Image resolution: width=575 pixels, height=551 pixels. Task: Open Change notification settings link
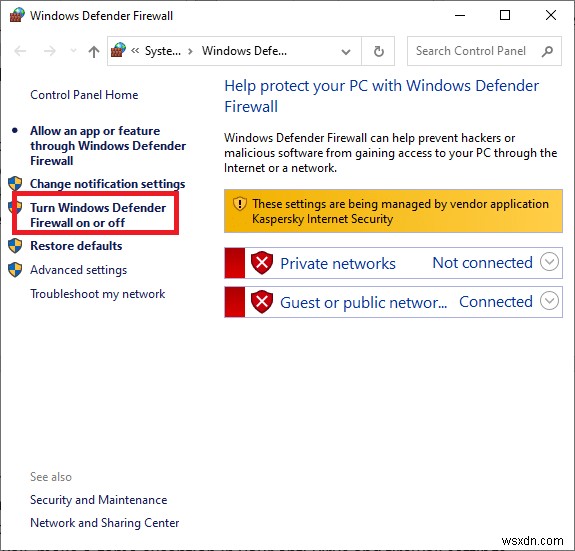pyautogui.click(x=107, y=184)
